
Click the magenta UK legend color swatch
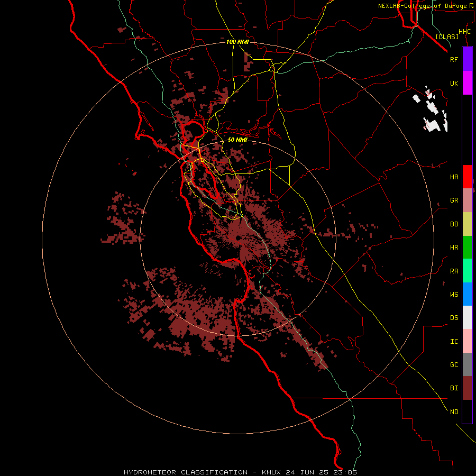(467, 83)
